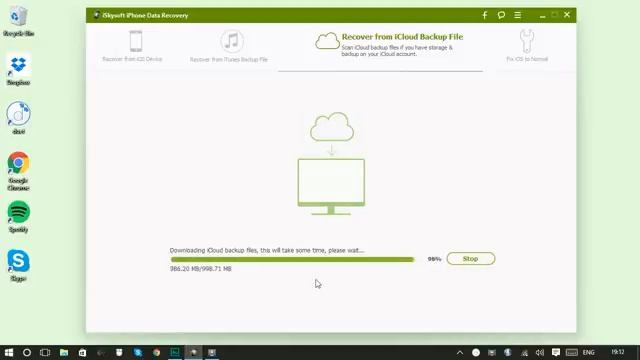Stop the iCloud backup download
The image size is (640, 360).
click(x=471, y=259)
